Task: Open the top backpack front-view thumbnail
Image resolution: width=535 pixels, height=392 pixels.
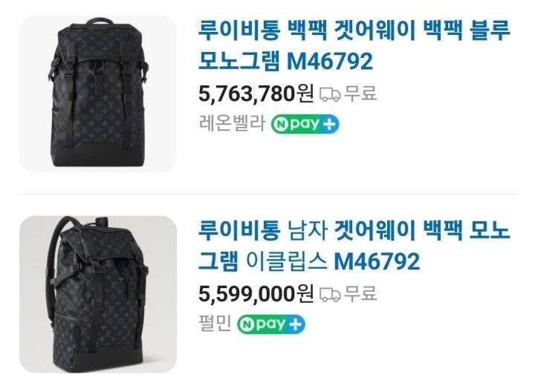Action: pyautogui.click(x=98, y=94)
